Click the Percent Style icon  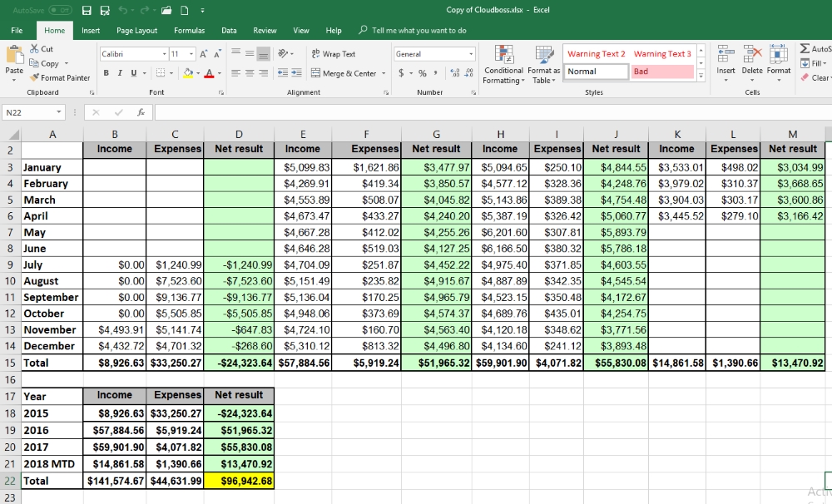(x=423, y=73)
